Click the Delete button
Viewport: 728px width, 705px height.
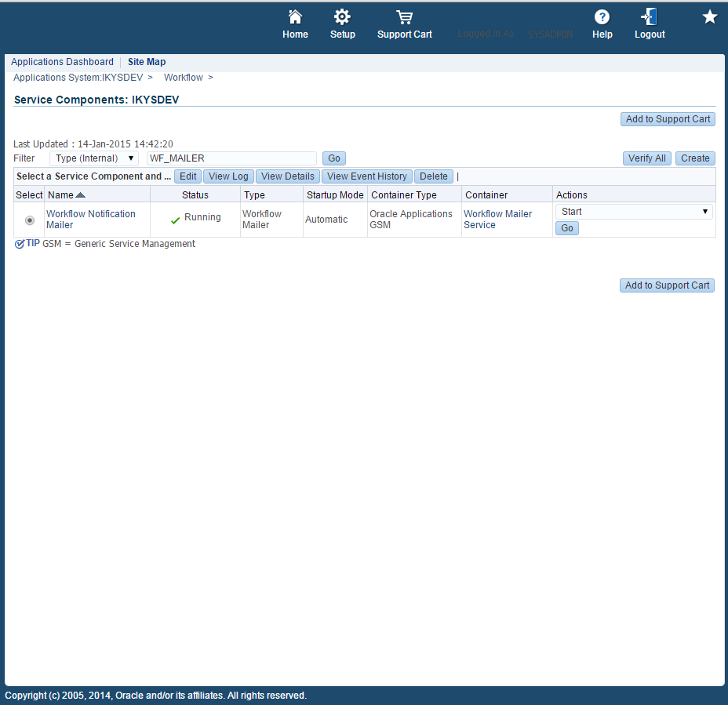[433, 176]
